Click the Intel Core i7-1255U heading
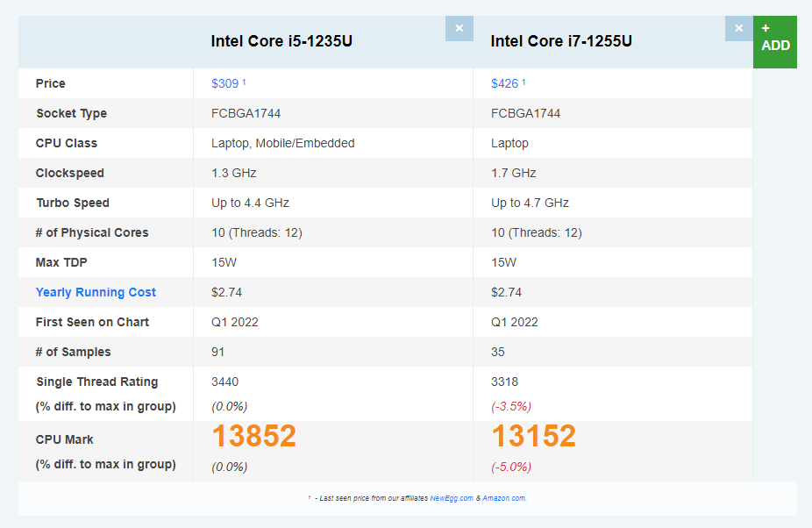812x528 pixels. (561, 41)
